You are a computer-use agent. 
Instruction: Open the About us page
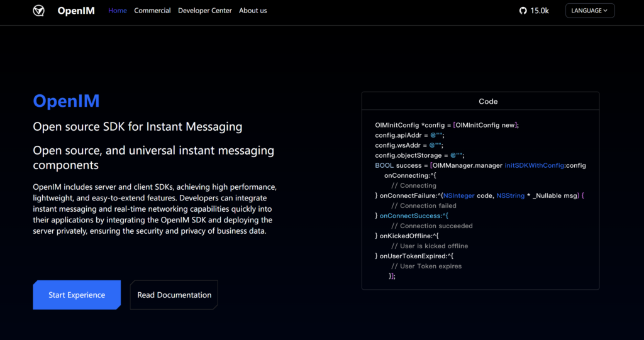click(253, 11)
